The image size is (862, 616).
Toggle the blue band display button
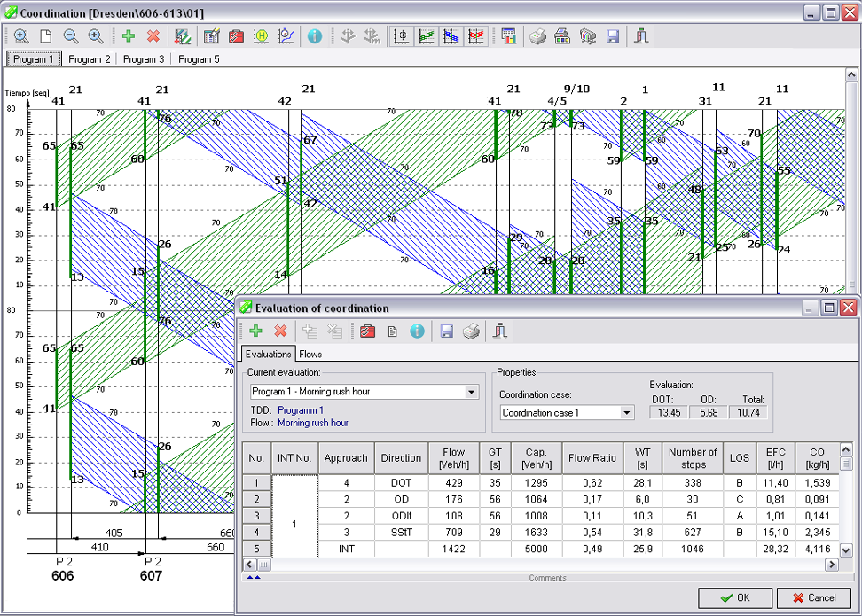point(451,36)
